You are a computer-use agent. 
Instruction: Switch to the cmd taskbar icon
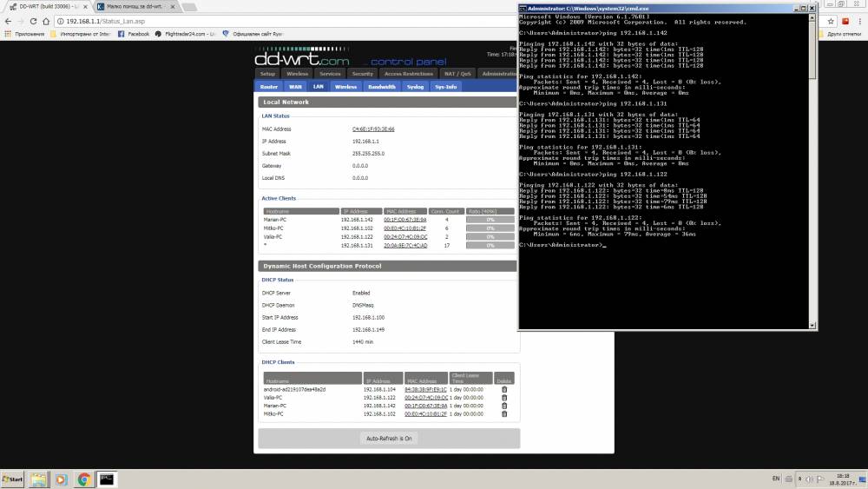coord(106,479)
